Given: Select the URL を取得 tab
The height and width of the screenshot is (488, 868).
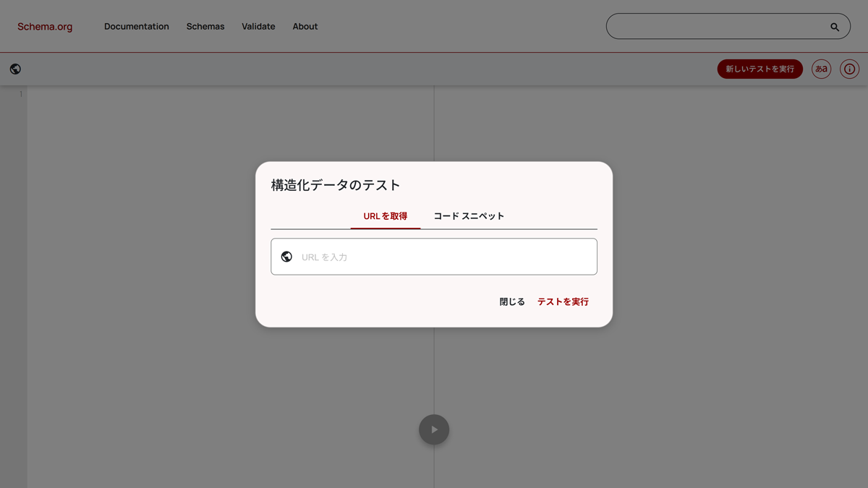Looking at the screenshot, I should pos(385,215).
